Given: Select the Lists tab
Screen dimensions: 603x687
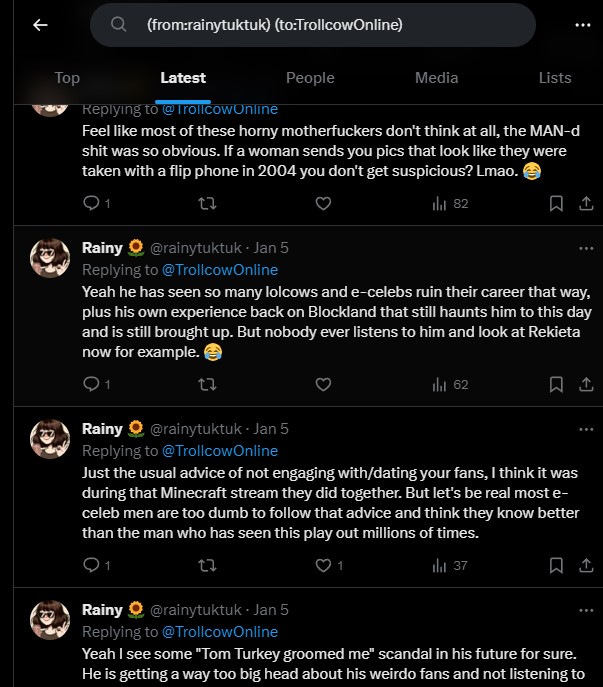Looking at the screenshot, I should [555, 78].
